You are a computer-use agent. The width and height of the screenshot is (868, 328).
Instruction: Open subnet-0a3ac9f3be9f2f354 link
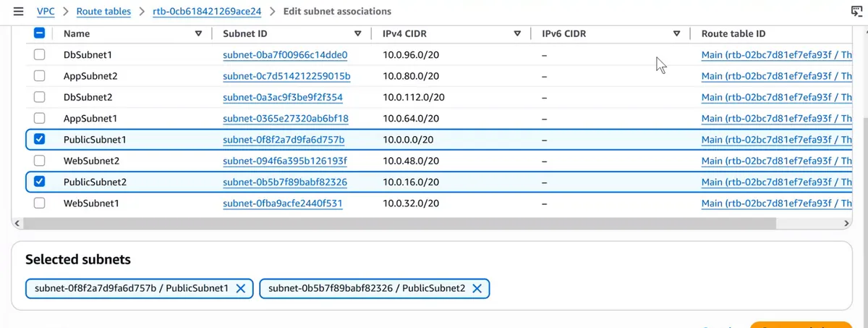click(283, 97)
